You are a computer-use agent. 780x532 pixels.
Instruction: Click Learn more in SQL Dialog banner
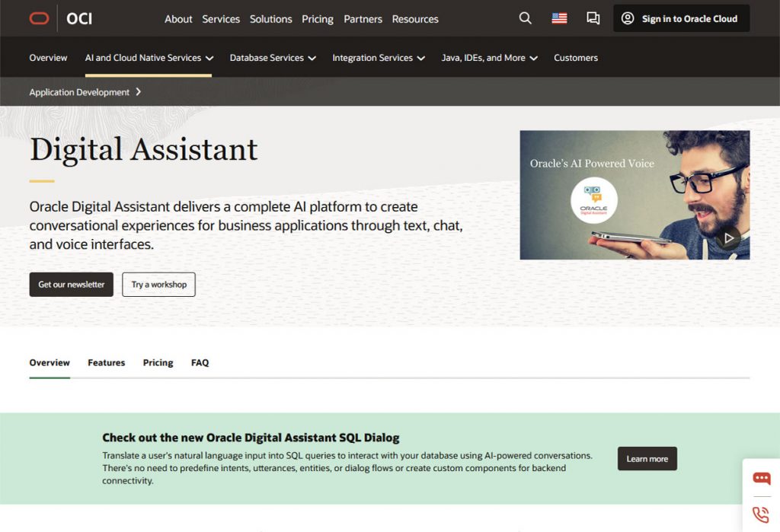coord(647,459)
